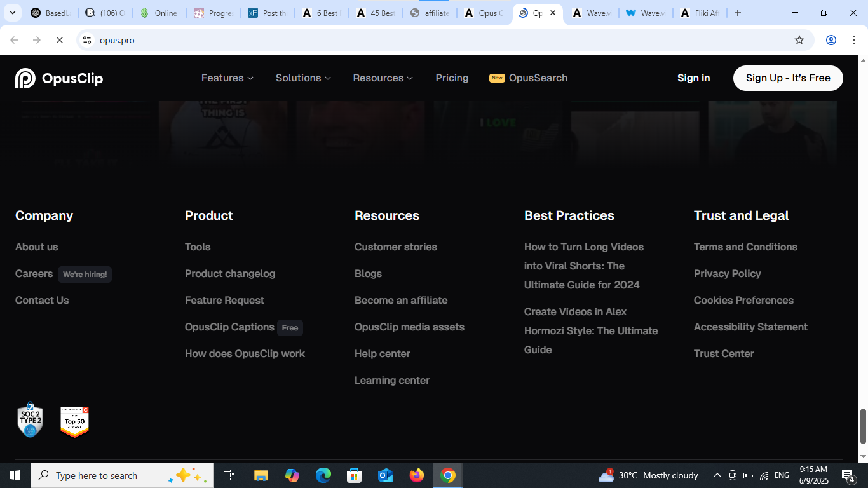The height and width of the screenshot is (488, 868).
Task: Show hidden system tray icons
Action: point(717,475)
